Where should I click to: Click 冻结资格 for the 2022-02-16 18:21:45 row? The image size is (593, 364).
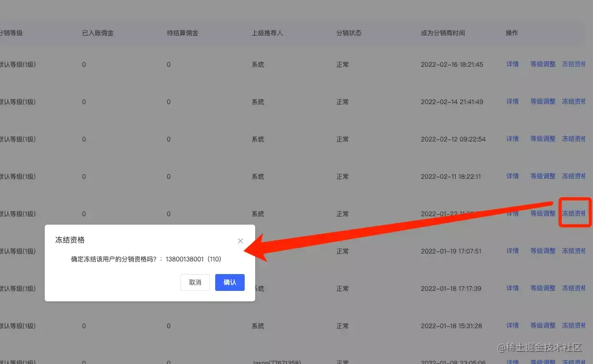[x=574, y=64]
